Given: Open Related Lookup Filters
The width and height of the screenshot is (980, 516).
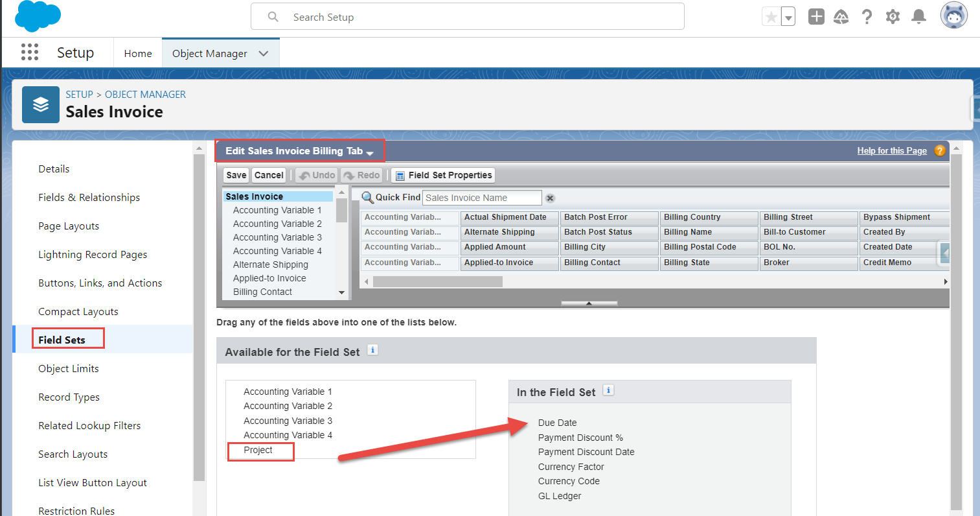Looking at the screenshot, I should pos(89,426).
